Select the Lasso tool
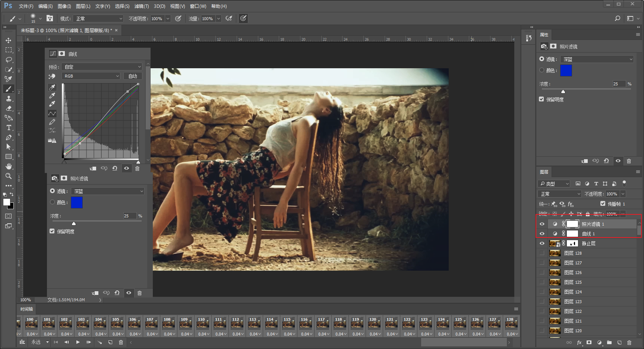 pyautogui.click(x=9, y=60)
